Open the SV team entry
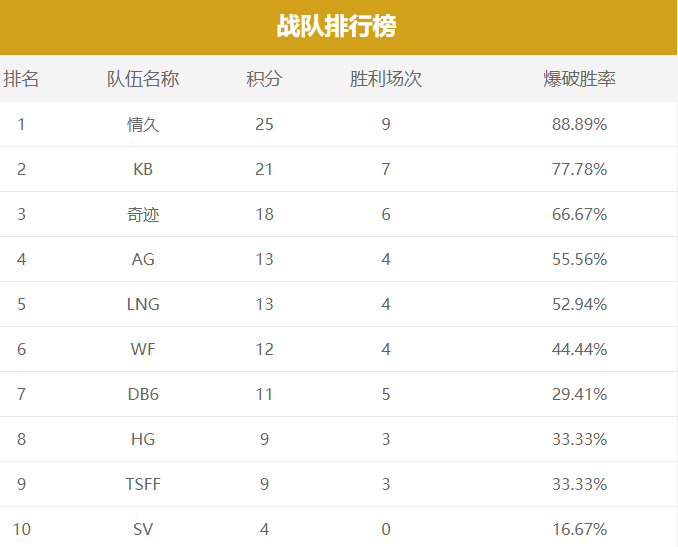Screen dimensions: 678x547 143,529
